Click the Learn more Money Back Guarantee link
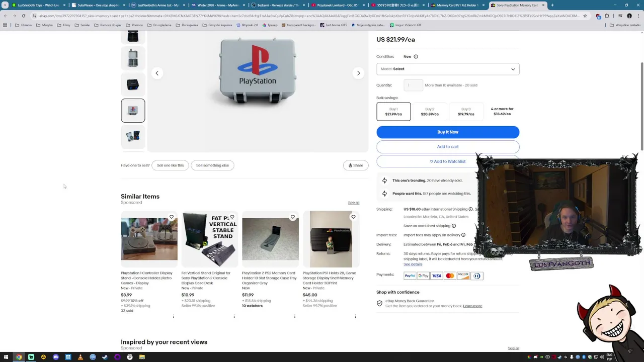Image resolution: width=644 pixels, height=362 pixels. pos(472,306)
